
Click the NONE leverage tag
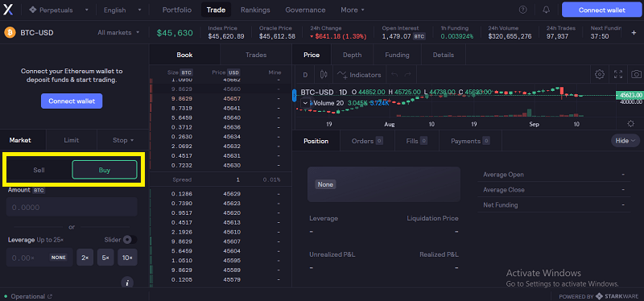tap(58, 258)
